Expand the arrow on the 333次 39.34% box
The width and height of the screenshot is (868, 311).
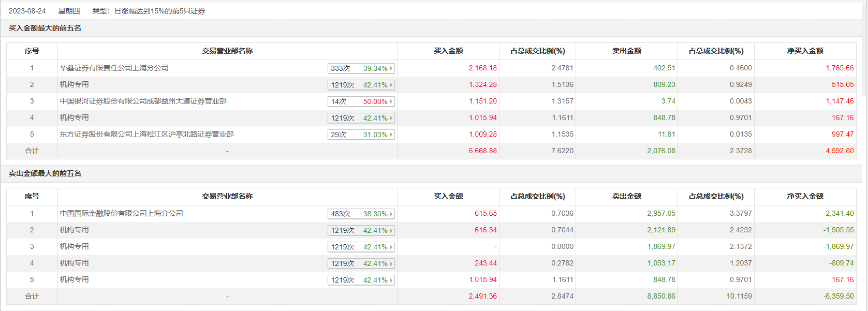(391, 68)
